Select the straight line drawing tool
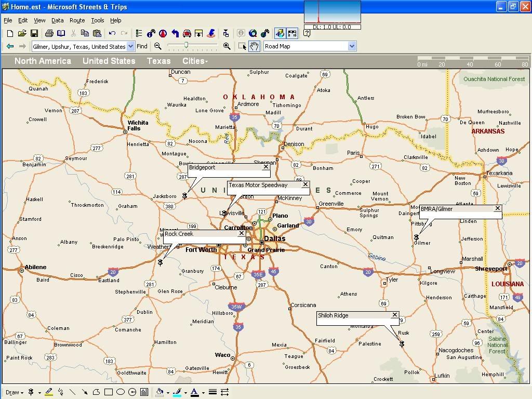Viewport: 532px width, 399px height. click(x=73, y=392)
